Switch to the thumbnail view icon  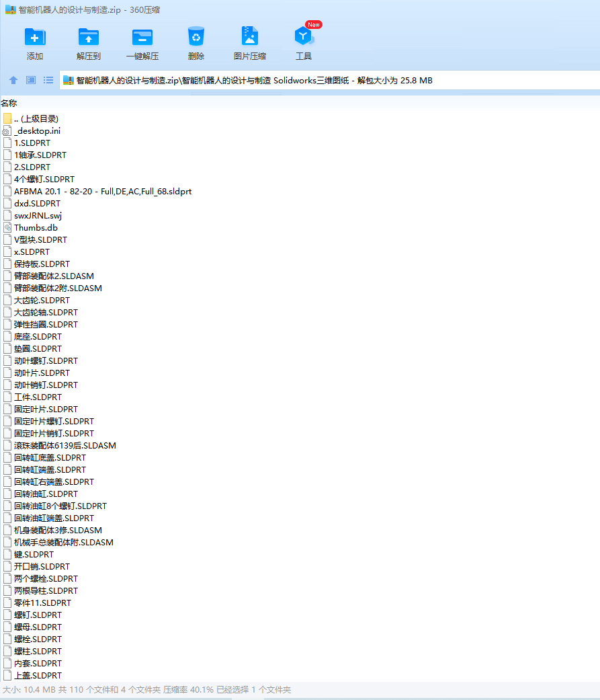(x=31, y=81)
